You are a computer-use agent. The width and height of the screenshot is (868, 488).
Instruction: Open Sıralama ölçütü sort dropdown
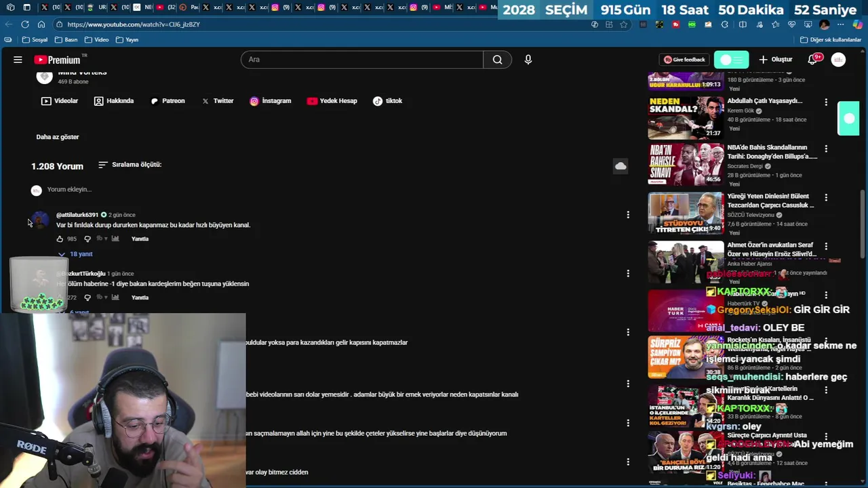coord(130,165)
